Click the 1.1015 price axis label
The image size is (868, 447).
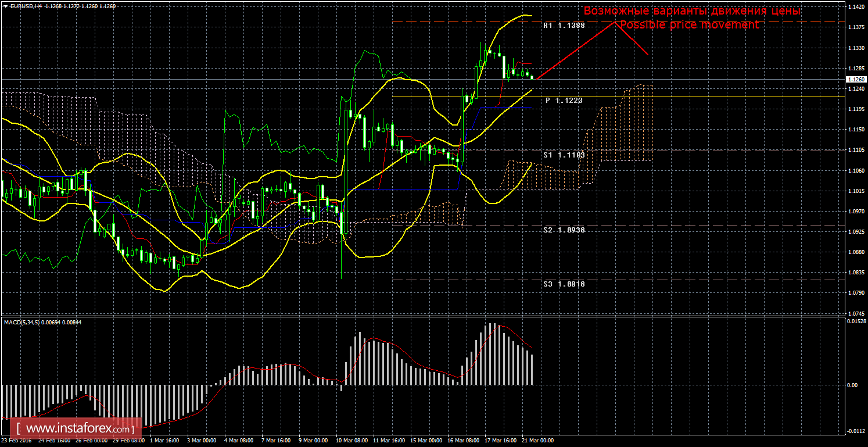point(856,191)
